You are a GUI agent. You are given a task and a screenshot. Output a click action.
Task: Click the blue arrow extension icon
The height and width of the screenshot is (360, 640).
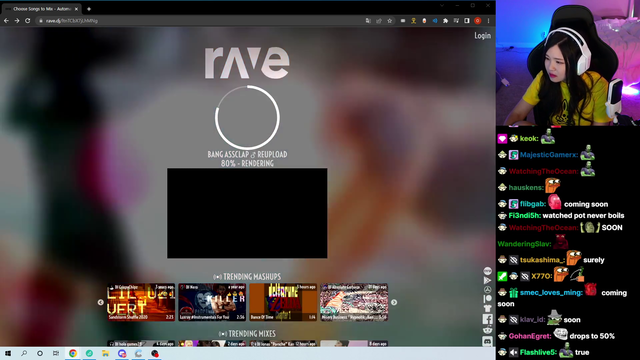coord(435,21)
